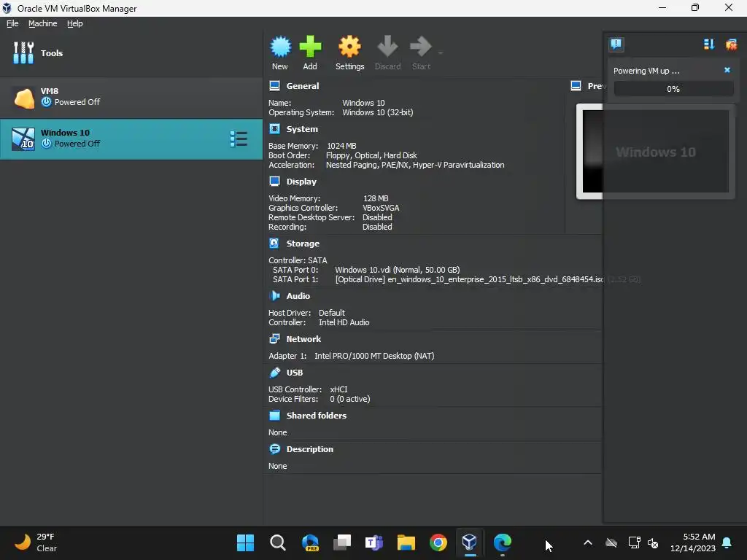Click the xHCI USB controller value
This screenshot has height=560, width=747.
338,389
